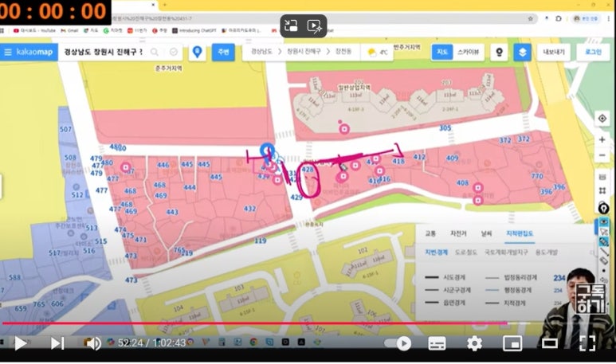Viewport: 616px width, 364px height.
Task: Select the 도로철도 sub-tab
Action: 466,252
